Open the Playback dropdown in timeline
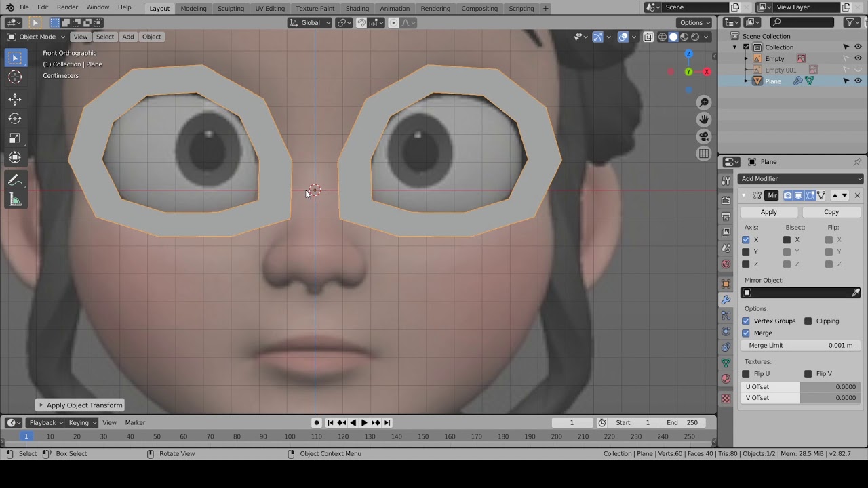The width and height of the screenshot is (868, 488). (46, 423)
